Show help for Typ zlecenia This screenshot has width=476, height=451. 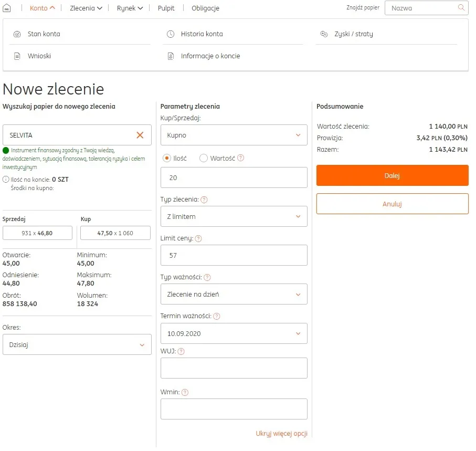click(204, 200)
